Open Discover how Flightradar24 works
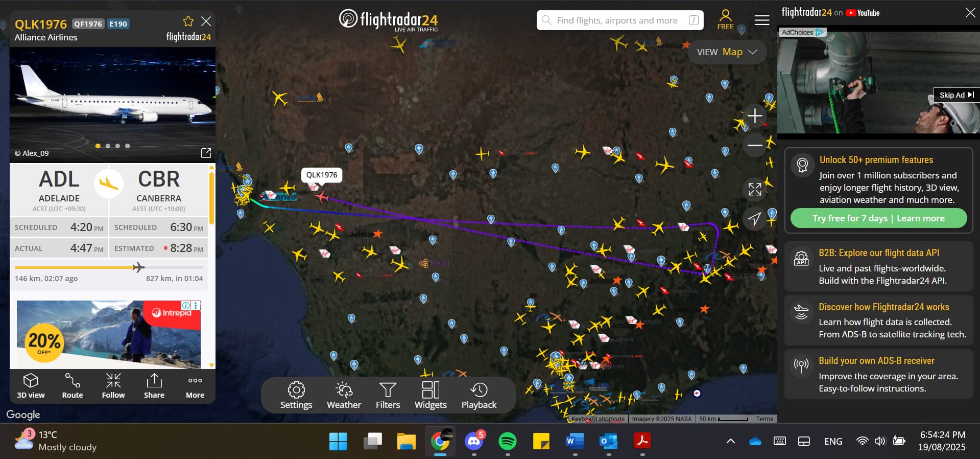Image resolution: width=980 pixels, height=459 pixels. pyautogui.click(x=878, y=320)
